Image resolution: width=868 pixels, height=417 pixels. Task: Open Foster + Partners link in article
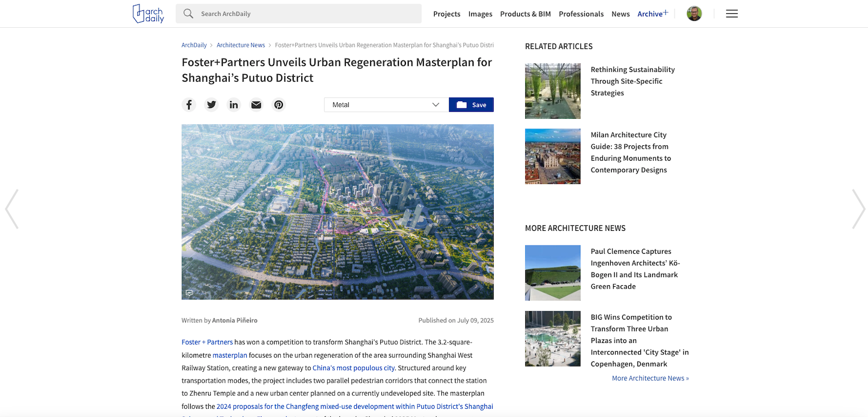(207, 342)
